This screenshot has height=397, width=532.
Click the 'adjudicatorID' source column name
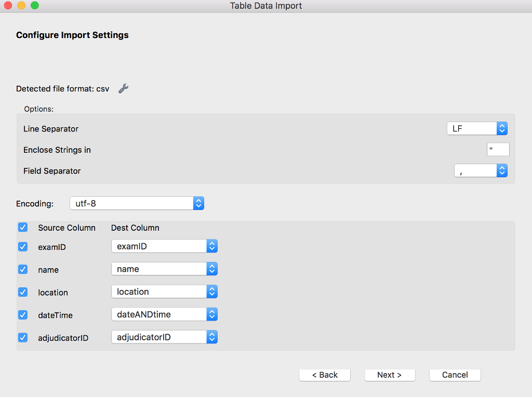(x=63, y=338)
